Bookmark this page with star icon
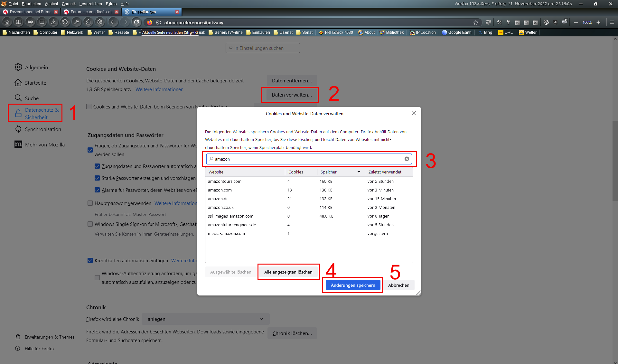 (x=475, y=23)
